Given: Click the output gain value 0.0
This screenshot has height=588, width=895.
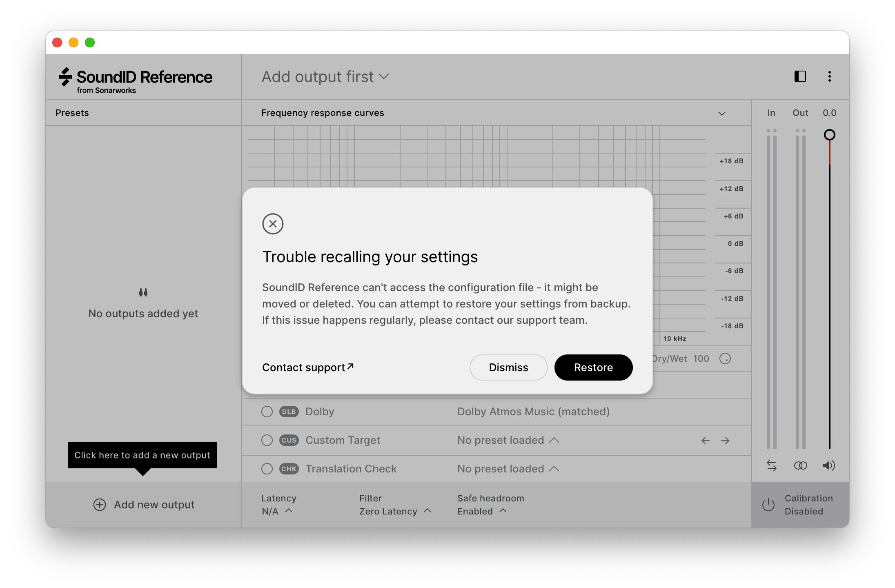Looking at the screenshot, I should [829, 113].
